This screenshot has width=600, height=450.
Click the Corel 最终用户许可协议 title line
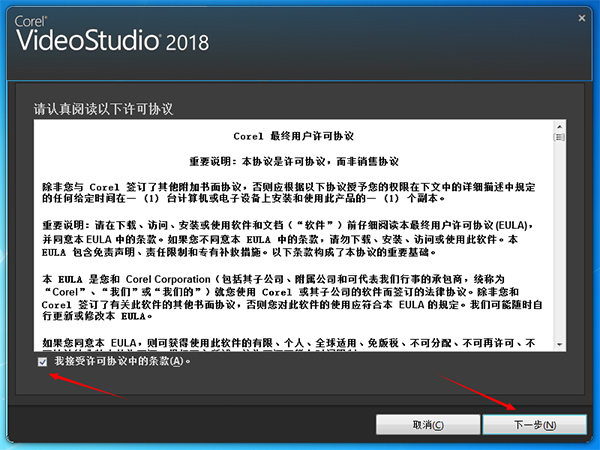pyautogui.click(x=293, y=136)
